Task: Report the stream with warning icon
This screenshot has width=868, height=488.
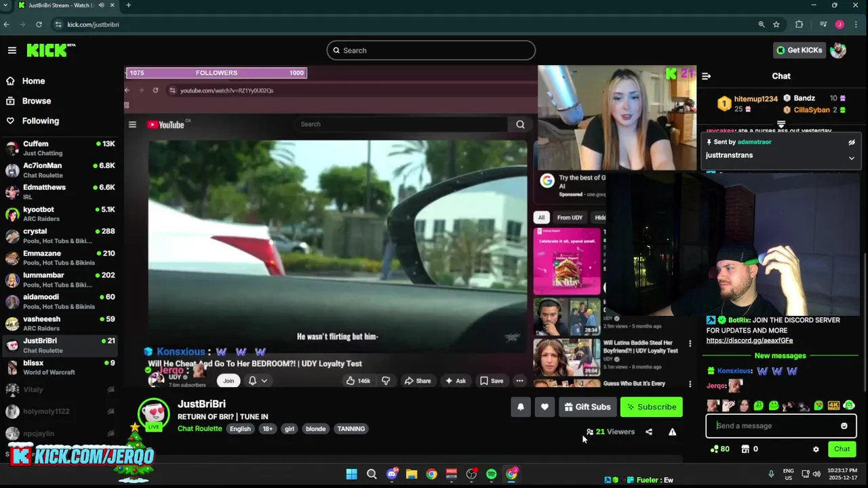Action: pyautogui.click(x=672, y=432)
